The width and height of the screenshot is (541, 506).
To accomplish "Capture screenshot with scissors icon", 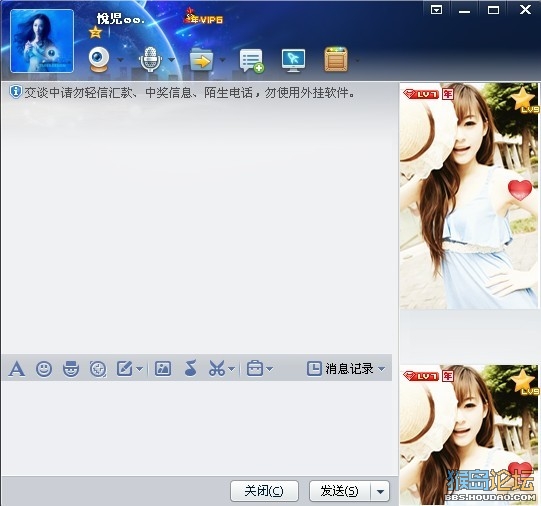I will [x=217, y=368].
